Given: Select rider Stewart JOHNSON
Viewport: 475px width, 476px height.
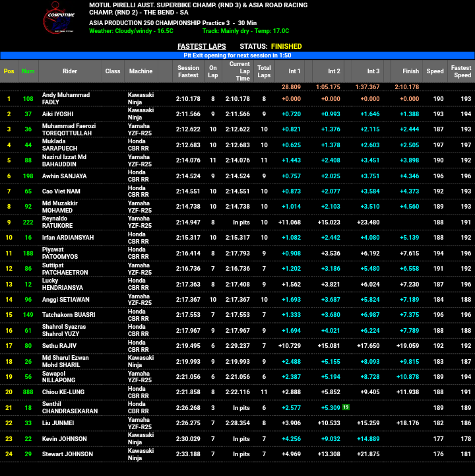Looking at the screenshot, I should pos(67,454).
